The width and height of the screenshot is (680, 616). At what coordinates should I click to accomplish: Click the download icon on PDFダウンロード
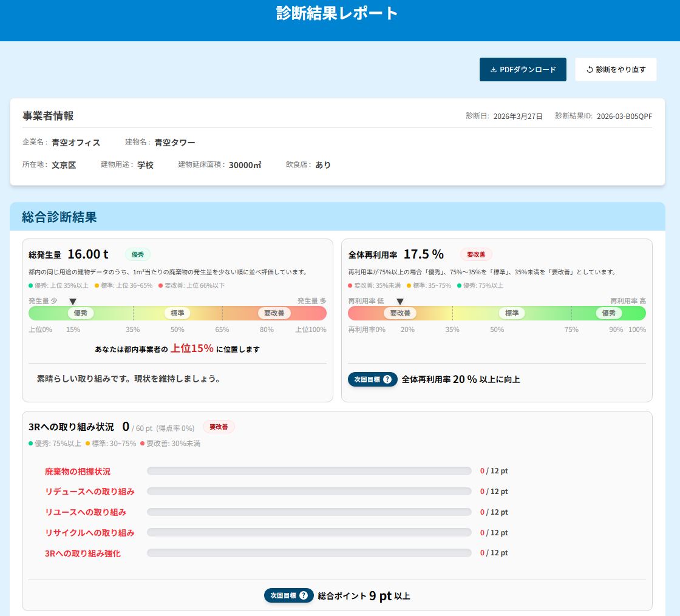(494, 70)
